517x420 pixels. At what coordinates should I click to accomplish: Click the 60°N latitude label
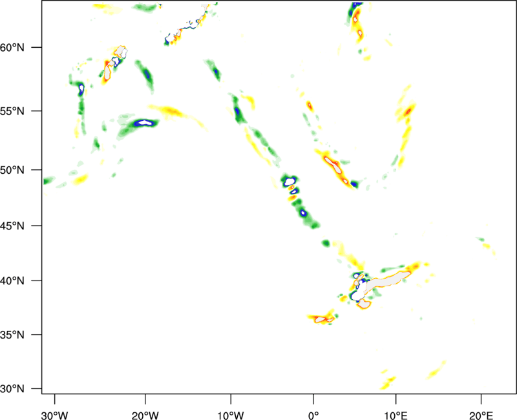12,47
